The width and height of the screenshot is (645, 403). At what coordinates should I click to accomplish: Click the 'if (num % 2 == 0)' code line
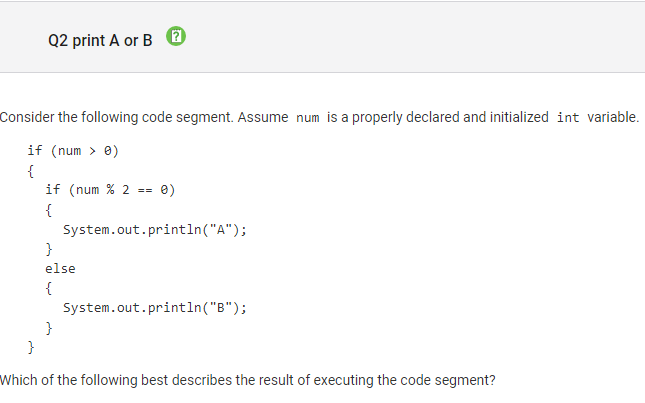(x=110, y=190)
